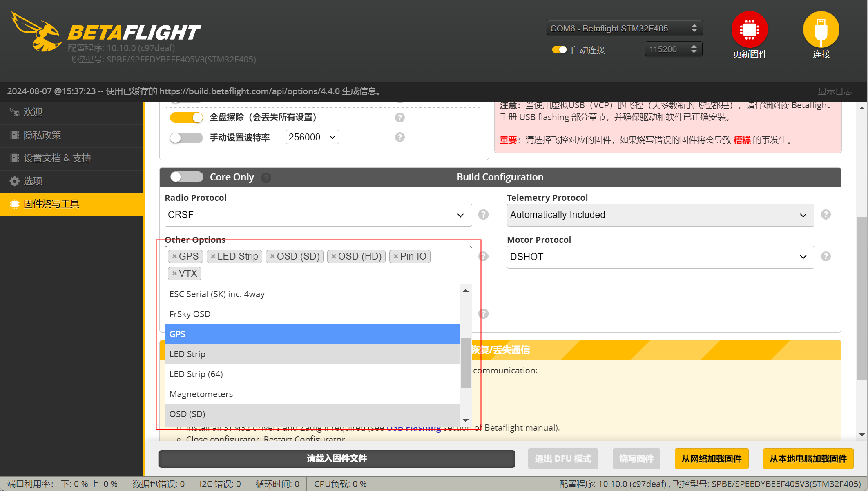Click help icon beside Motor Protocol
The height and width of the screenshot is (491, 868).
tap(826, 256)
